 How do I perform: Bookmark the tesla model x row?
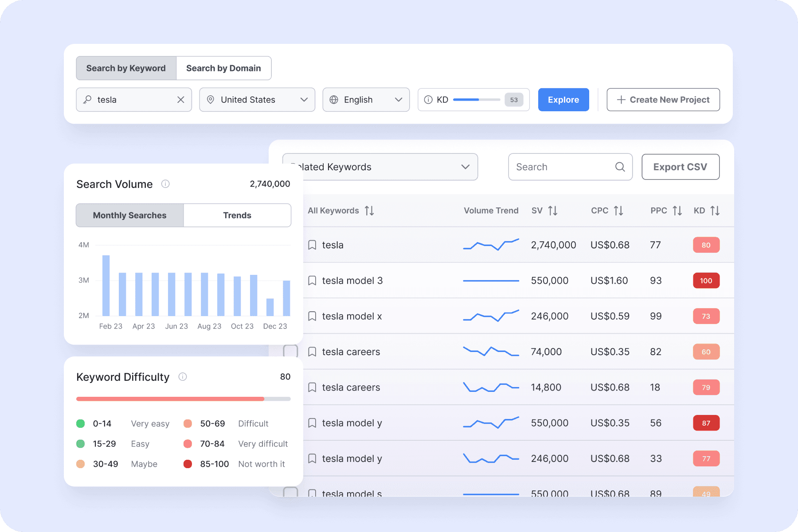tap(312, 316)
